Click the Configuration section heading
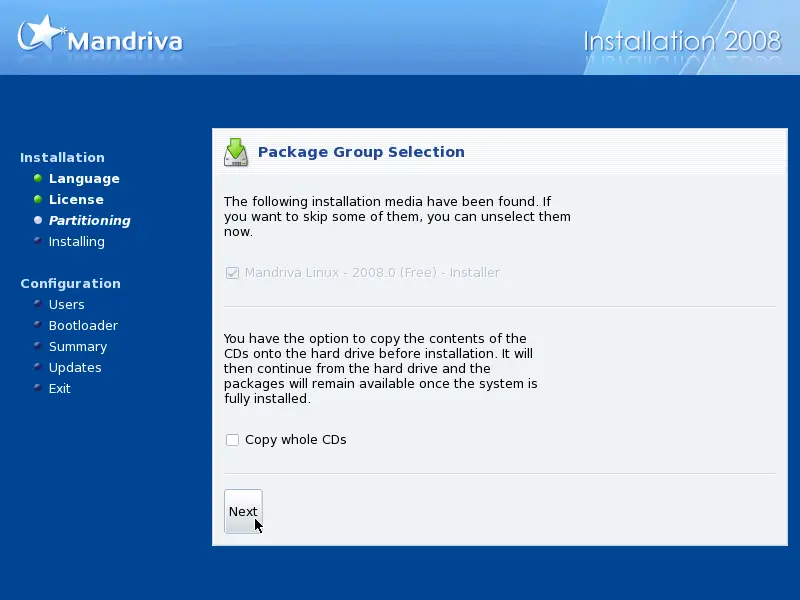Screen dimensions: 800x600 [x=70, y=283]
